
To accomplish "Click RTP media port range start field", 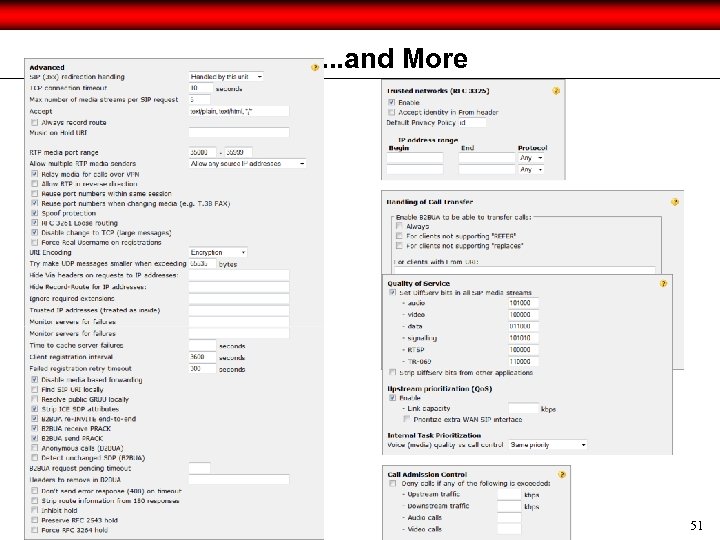I will (x=202, y=152).
